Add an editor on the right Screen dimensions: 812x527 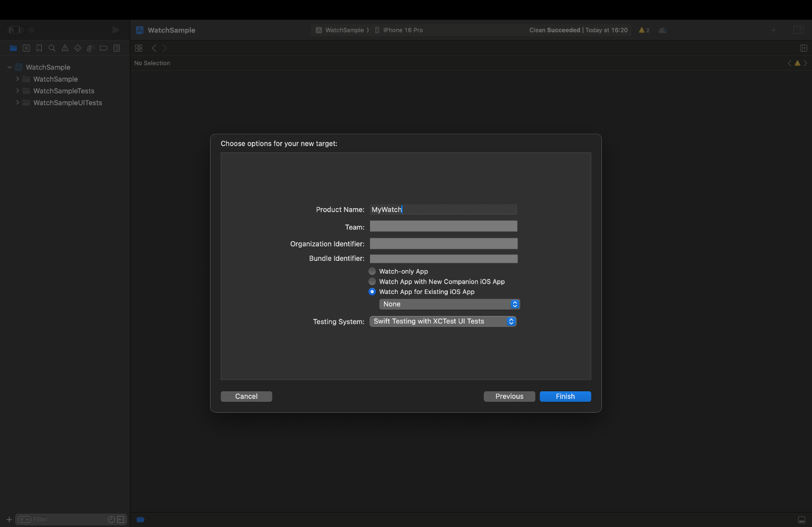click(804, 48)
